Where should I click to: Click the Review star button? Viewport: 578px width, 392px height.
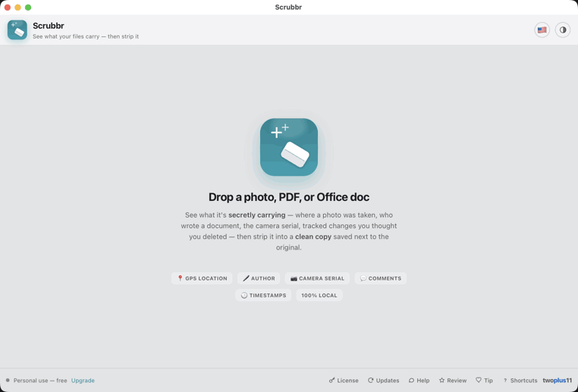tap(453, 380)
